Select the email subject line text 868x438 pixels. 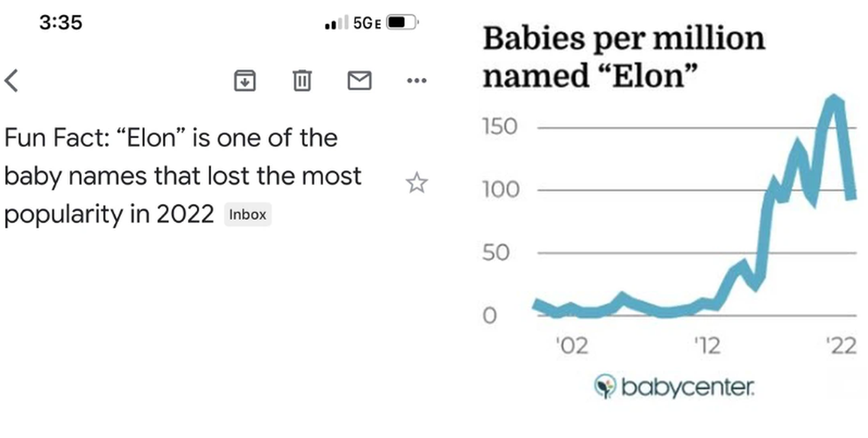(182, 176)
